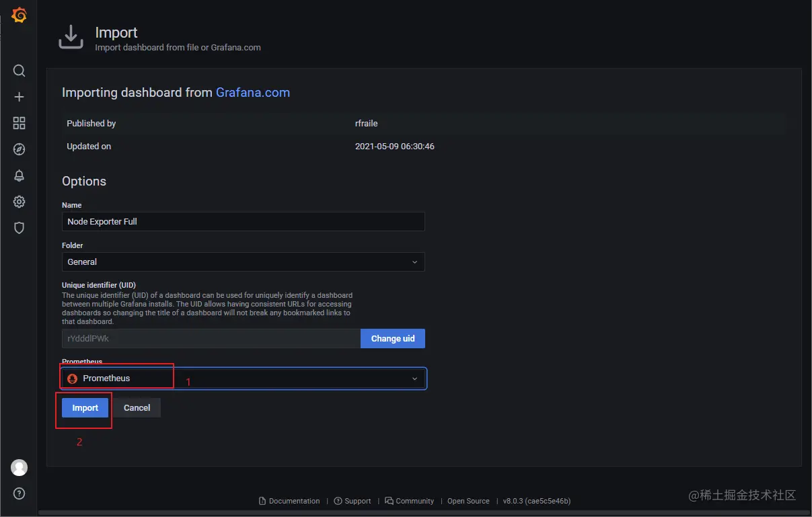Focus the Name field with Node Exporter Full

(x=244, y=221)
